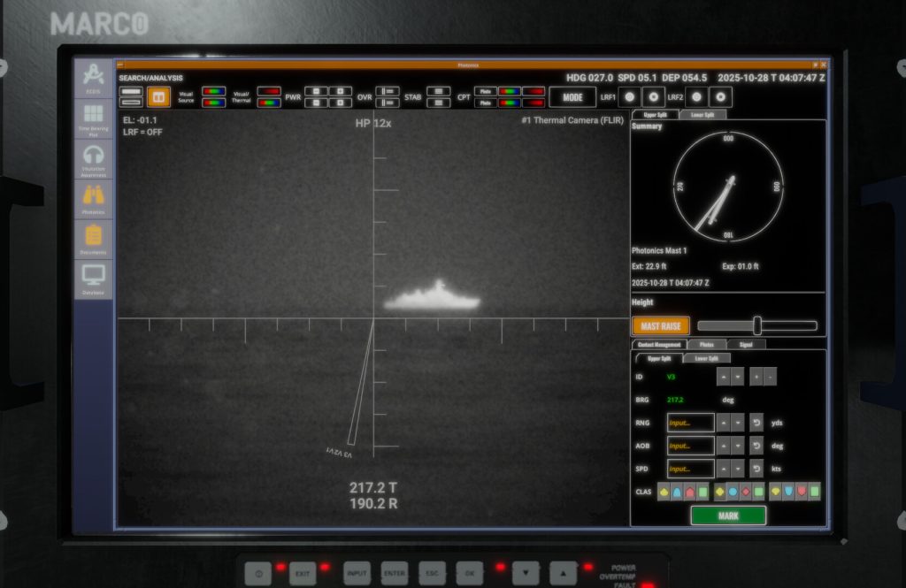Reset the AOB value with undo icon
The image size is (906, 588).
click(756, 446)
